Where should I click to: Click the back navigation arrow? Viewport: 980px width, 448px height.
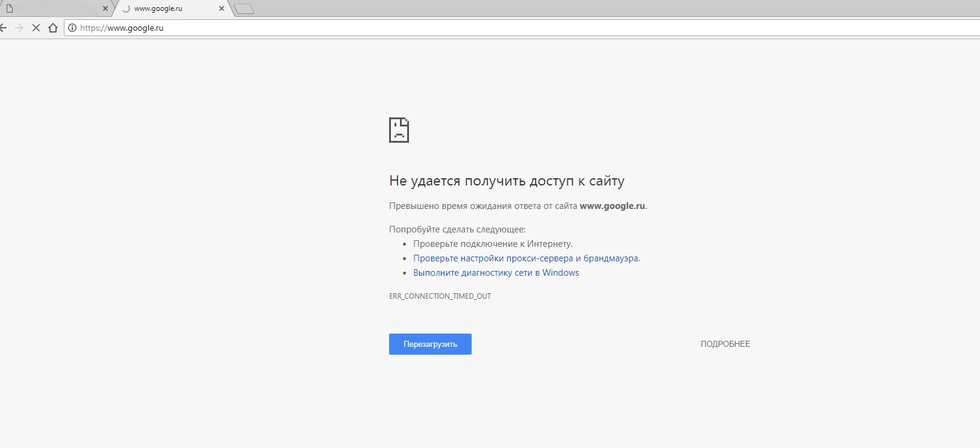[x=3, y=28]
